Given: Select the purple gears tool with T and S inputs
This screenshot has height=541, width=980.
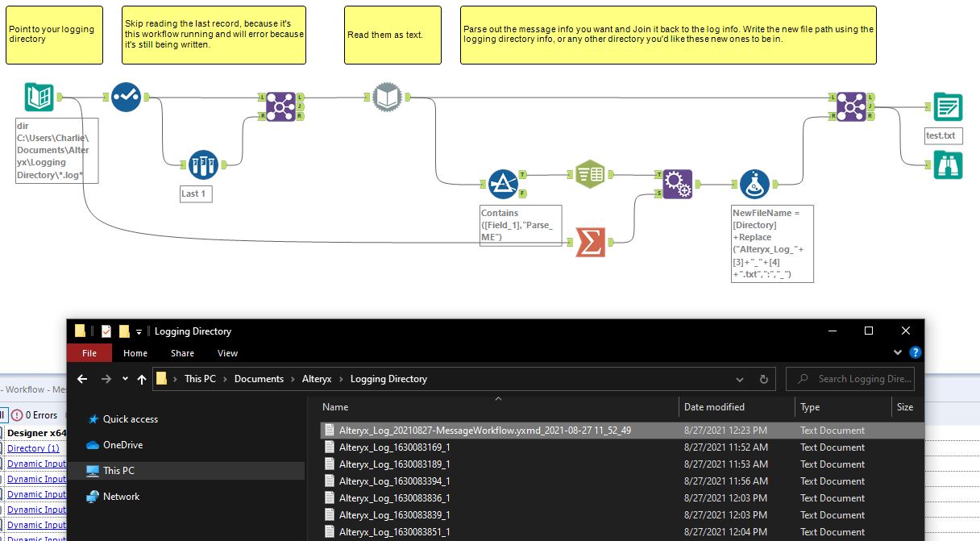Looking at the screenshot, I should pos(675,183).
